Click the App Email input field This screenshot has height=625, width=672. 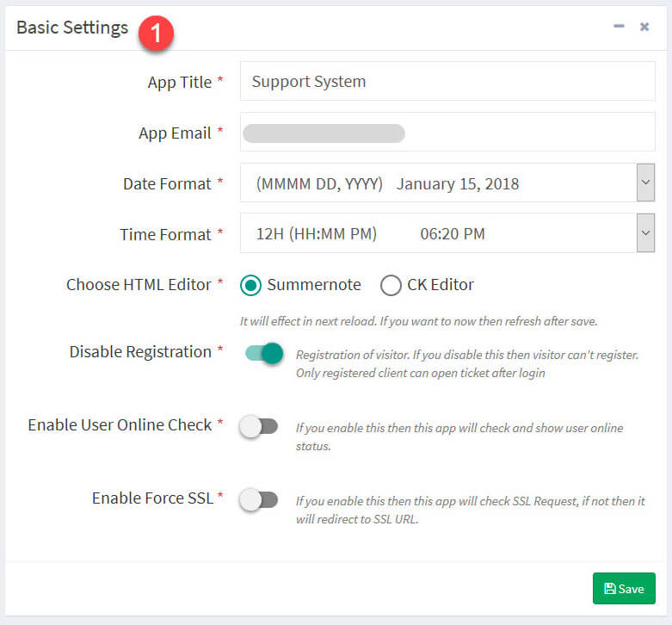(447, 132)
